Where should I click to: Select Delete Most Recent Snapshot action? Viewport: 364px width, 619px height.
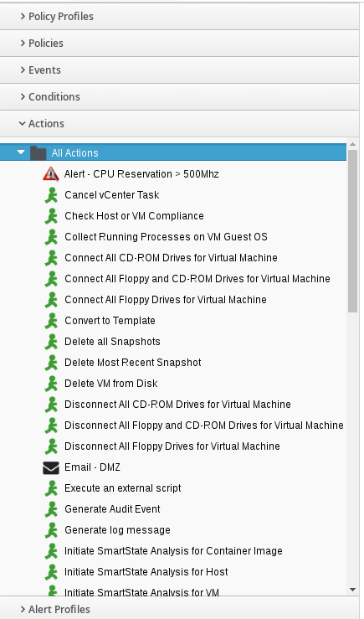pyautogui.click(x=133, y=363)
